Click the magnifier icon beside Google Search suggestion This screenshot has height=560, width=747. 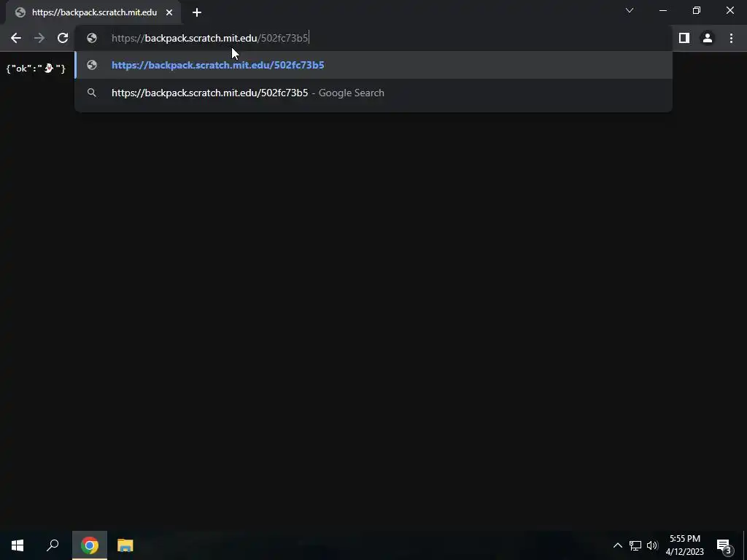coord(92,93)
